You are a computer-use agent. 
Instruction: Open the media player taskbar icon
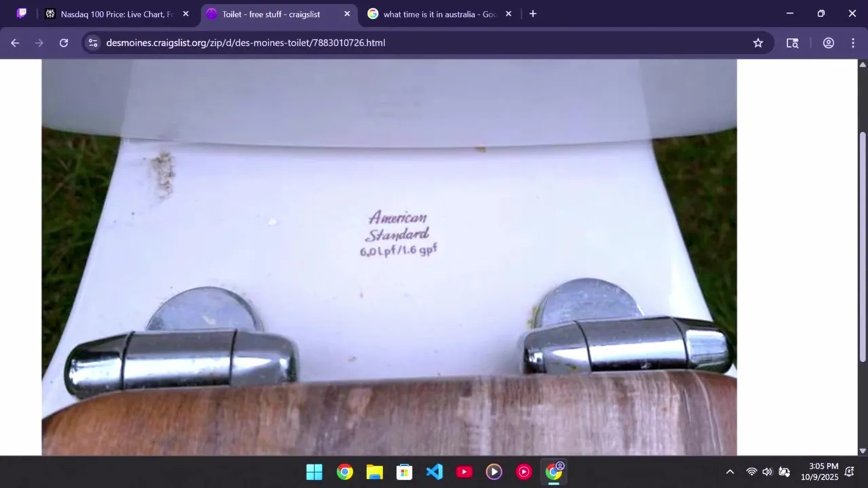(x=494, y=472)
